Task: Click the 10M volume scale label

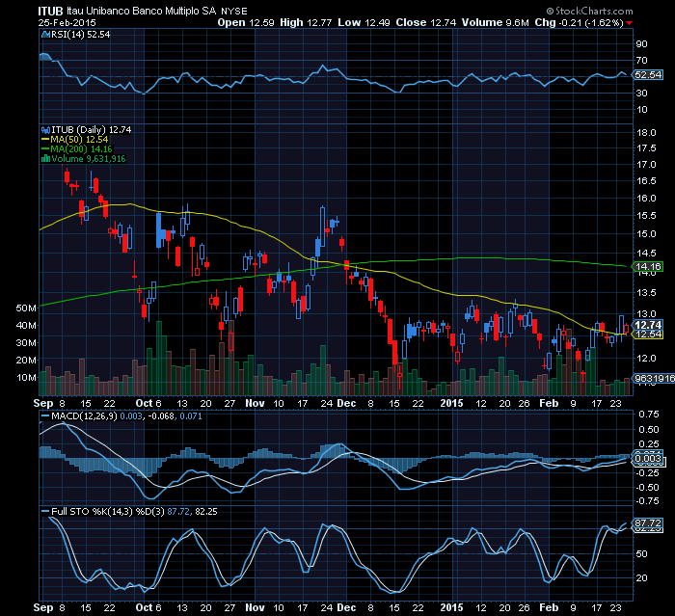Action: click(x=26, y=378)
